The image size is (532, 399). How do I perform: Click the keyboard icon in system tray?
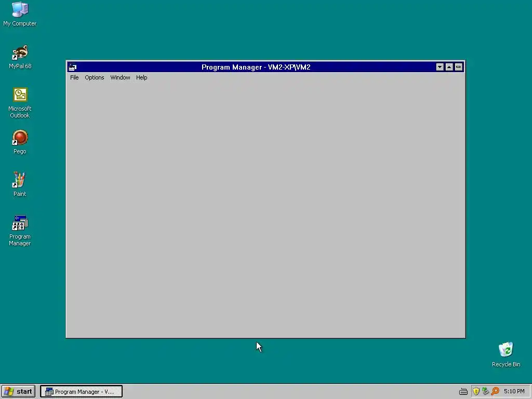click(x=463, y=392)
